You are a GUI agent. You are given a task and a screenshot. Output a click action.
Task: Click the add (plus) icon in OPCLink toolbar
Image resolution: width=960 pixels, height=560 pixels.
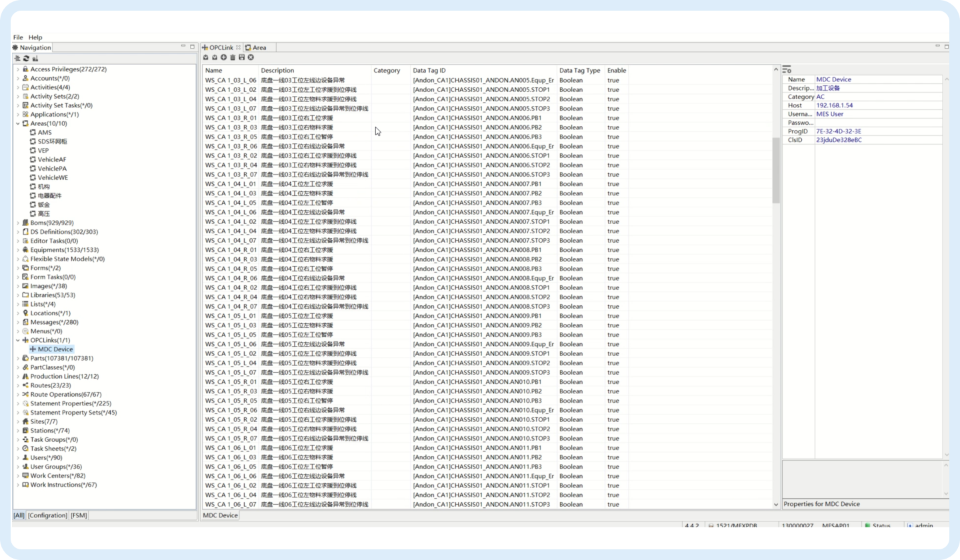pyautogui.click(x=224, y=57)
